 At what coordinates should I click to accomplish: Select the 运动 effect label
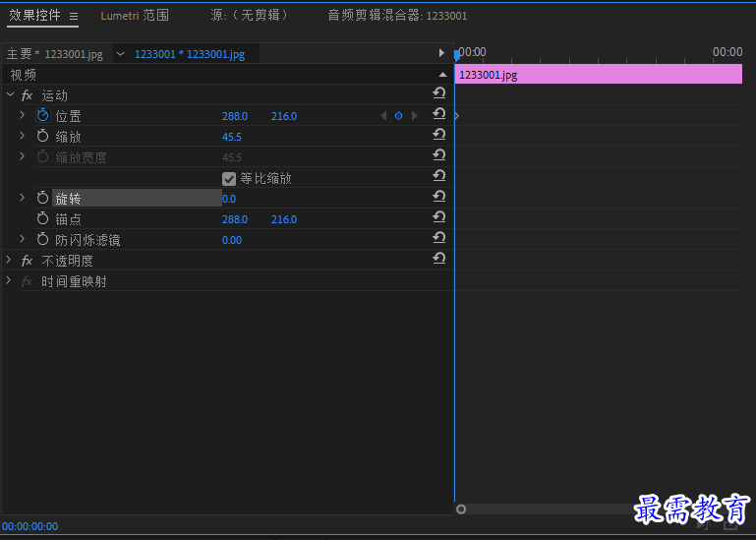pos(54,95)
